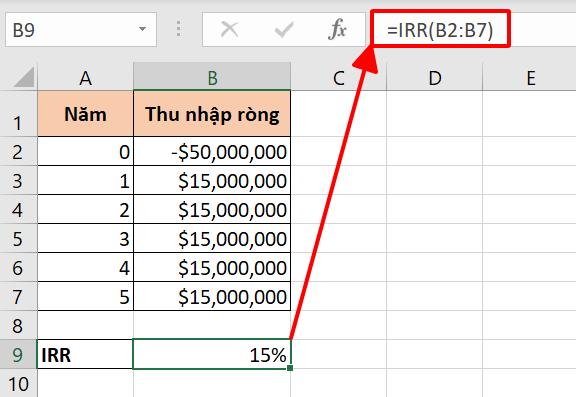
Task: Select row 5 header
Action: (18, 238)
